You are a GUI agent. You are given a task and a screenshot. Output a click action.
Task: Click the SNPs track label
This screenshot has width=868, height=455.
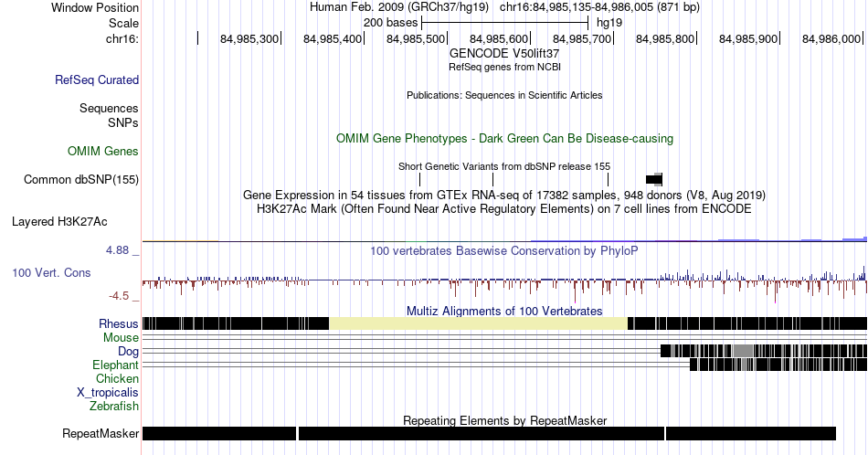[123, 122]
